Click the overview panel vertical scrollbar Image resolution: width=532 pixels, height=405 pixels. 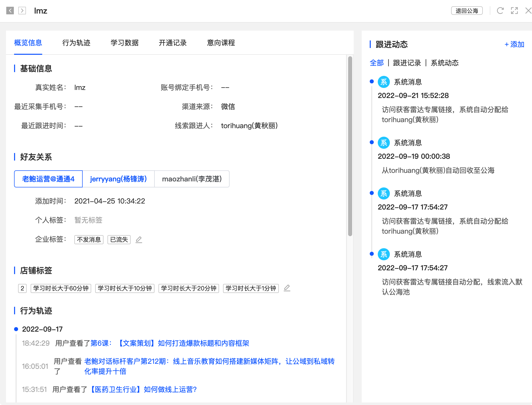(x=350, y=146)
